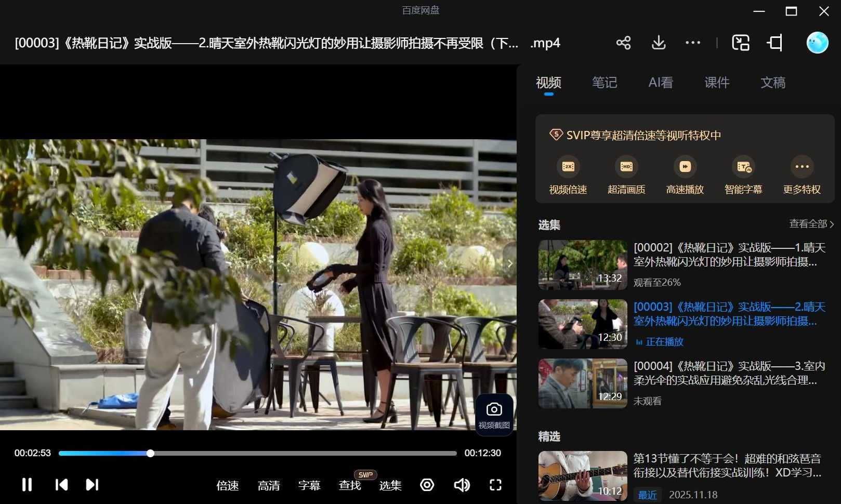Click the download icon at the top
This screenshot has width=841, height=504.
point(658,43)
